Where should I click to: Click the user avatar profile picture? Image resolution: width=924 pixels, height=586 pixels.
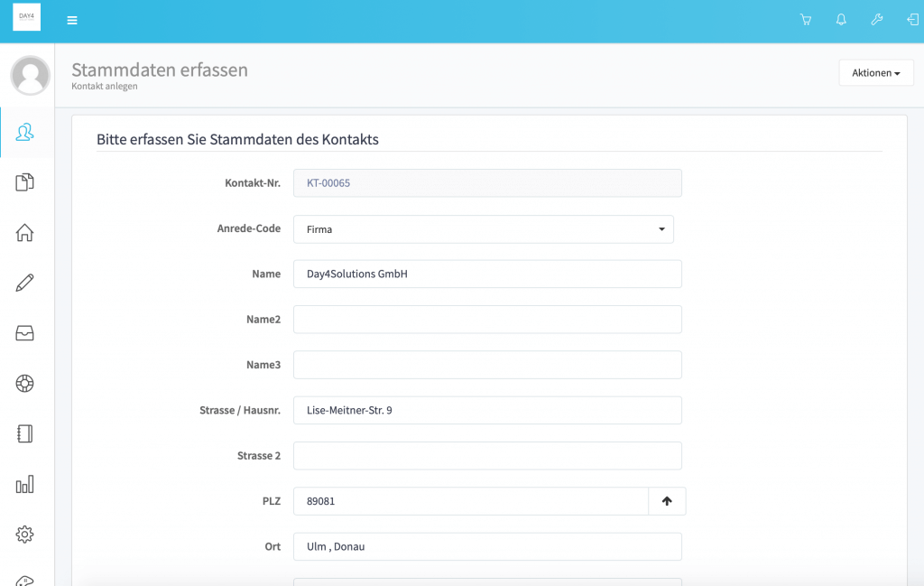[30, 75]
